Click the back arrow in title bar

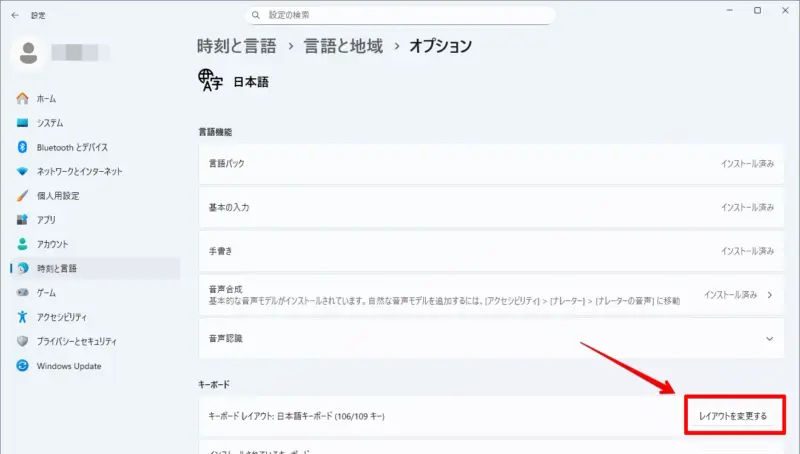point(12,15)
